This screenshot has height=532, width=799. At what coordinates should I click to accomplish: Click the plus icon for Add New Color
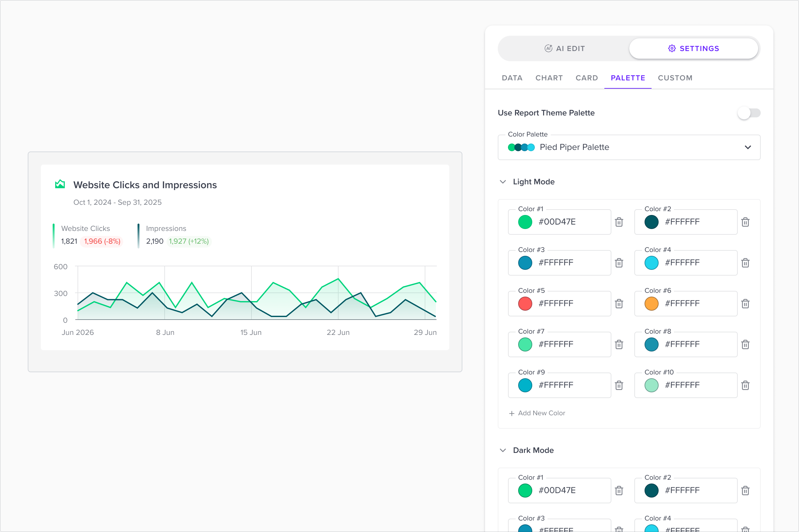point(512,413)
